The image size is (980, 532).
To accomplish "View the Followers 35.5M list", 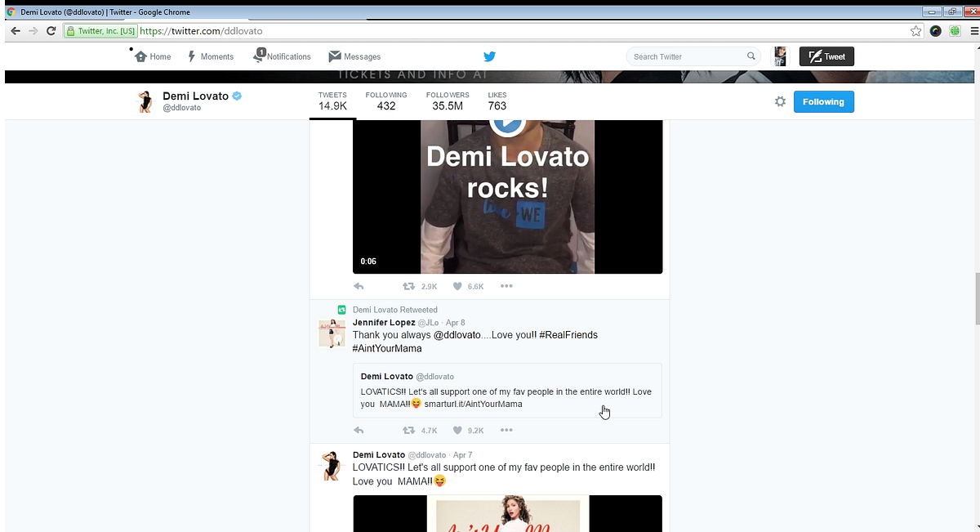I will [448, 101].
